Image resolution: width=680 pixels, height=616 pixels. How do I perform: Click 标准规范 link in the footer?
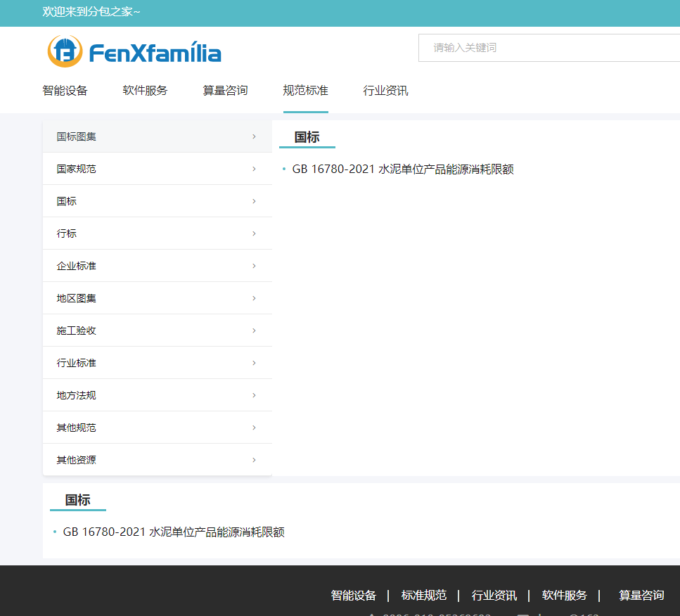pos(423,596)
